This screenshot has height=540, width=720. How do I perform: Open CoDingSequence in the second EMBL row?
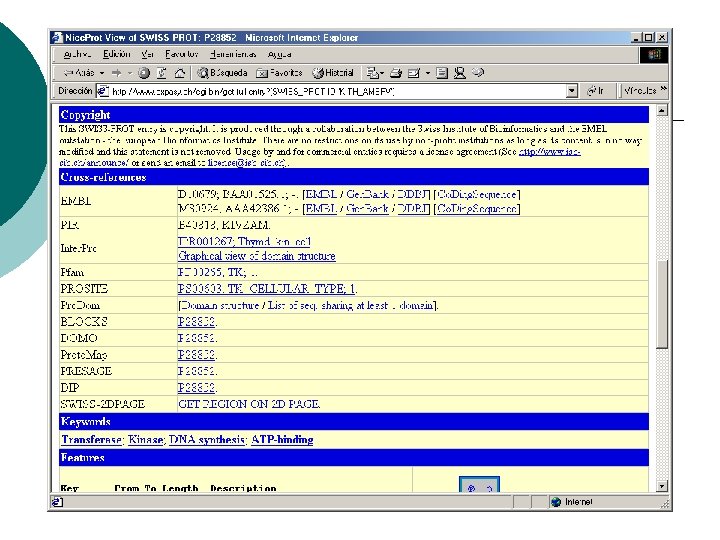tap(477, 208)
